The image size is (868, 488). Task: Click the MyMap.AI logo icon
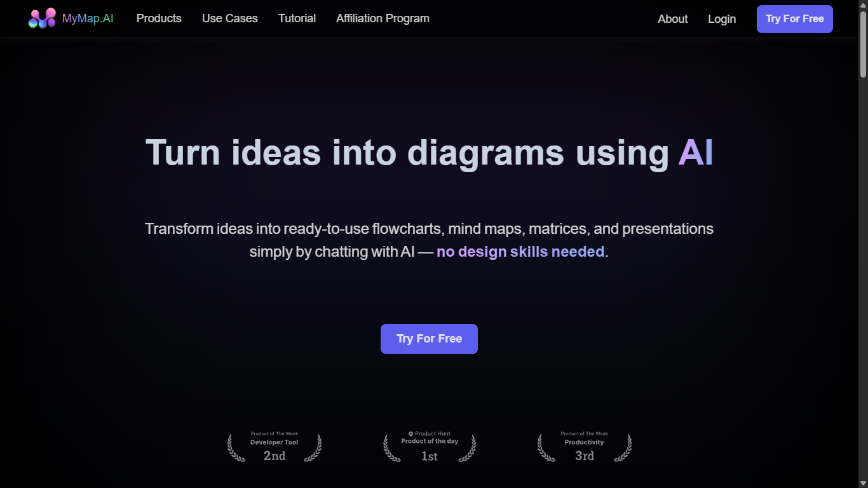[41, 18]
